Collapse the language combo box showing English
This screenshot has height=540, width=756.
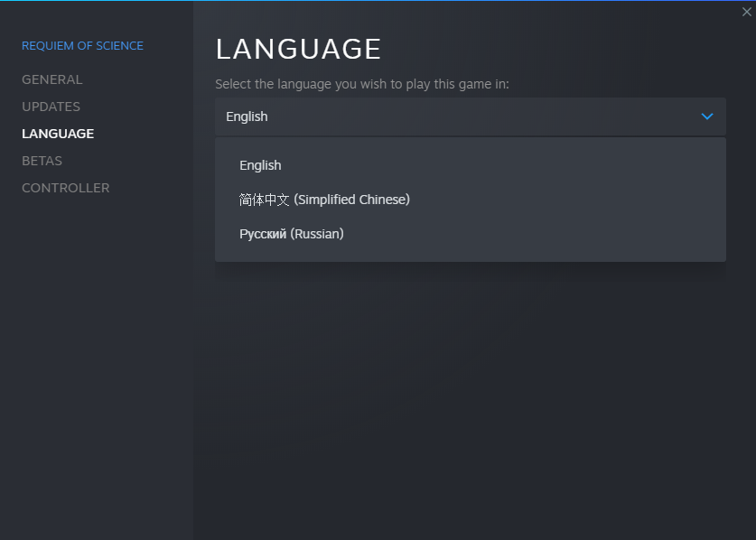point(452,116)
